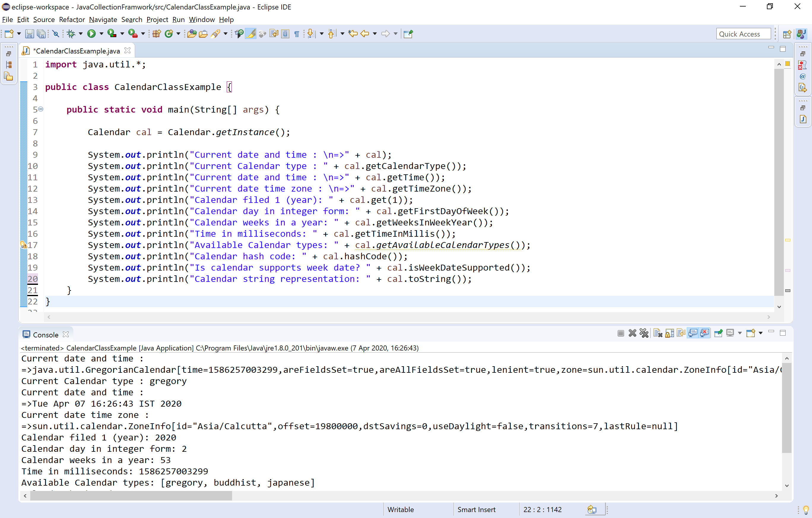
Task: Click the Writable status bar text
Action: (x=401, y=510)
